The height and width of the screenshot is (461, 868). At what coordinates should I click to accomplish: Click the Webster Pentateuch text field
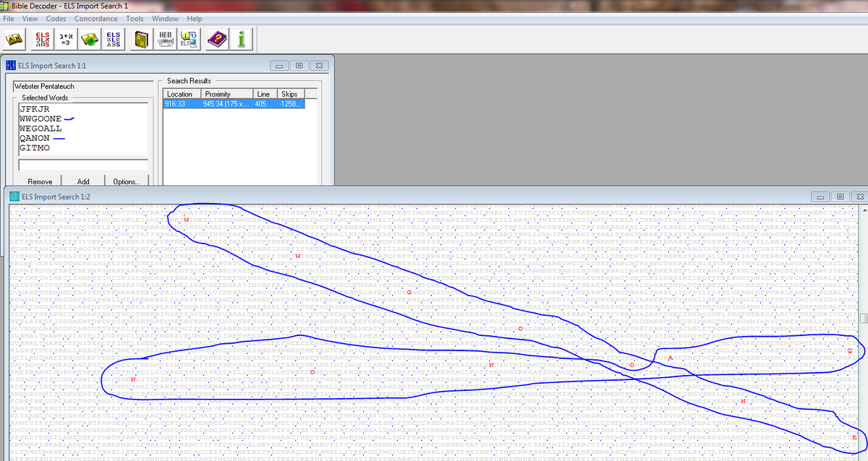point(82,87)
